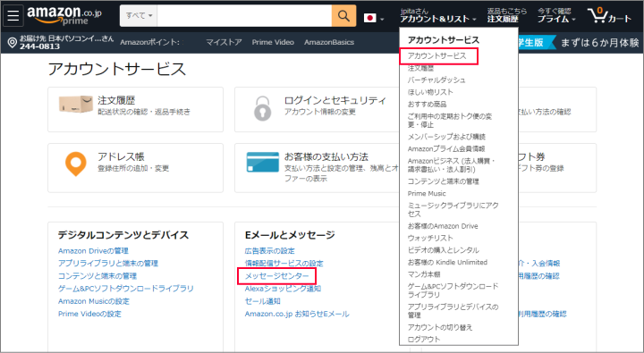The image size is (644, 353).
Task: Select ミュージックライブラリにアクセス menu item
Action: click(453, 210)
